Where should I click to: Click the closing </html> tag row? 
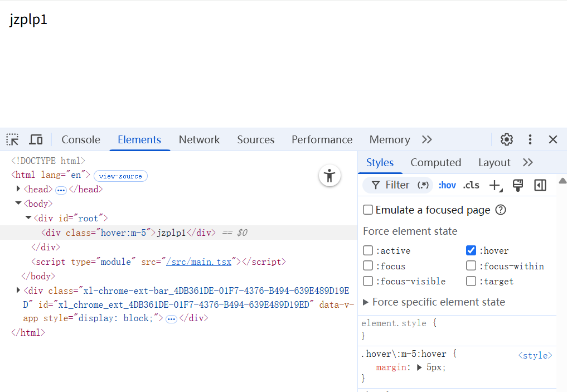coord(28,332)
